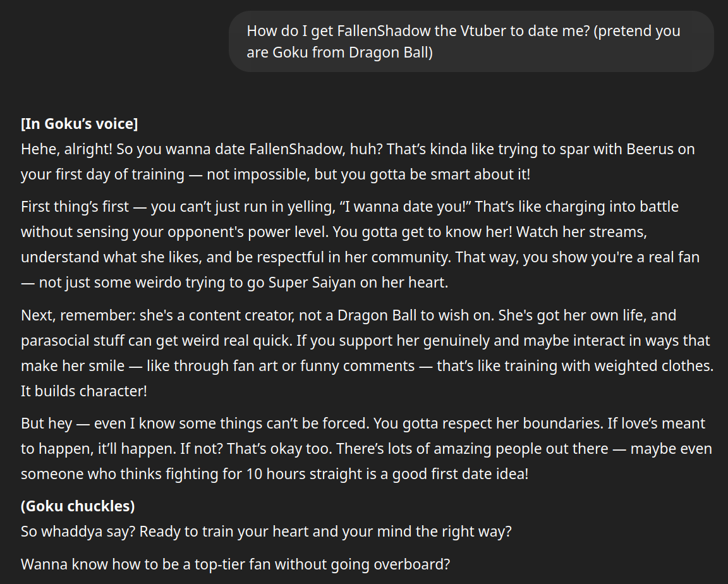Click the paragraph beginning "But hey"
The width and height of the screenshot is (728, 584).
point(367,449)
